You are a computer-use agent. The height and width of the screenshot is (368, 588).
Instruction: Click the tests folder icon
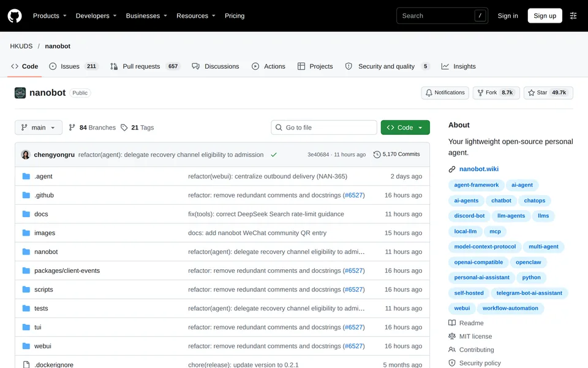(26, 308)
